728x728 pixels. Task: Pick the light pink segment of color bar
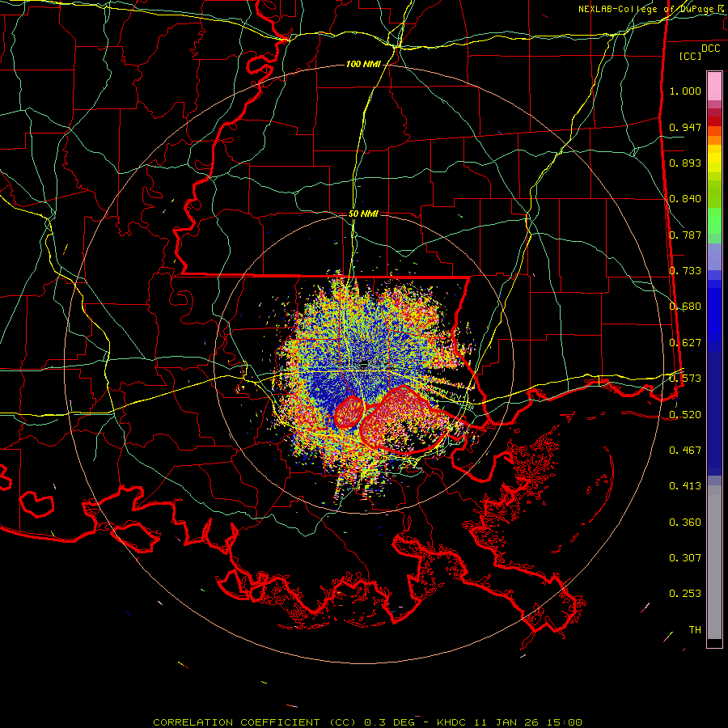pos(714,87)
